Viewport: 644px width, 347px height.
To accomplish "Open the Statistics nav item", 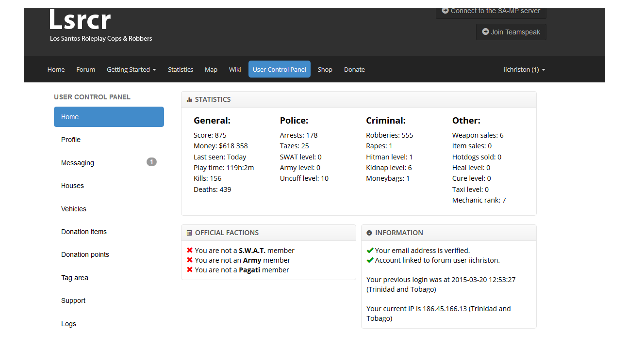I will 181,69.
